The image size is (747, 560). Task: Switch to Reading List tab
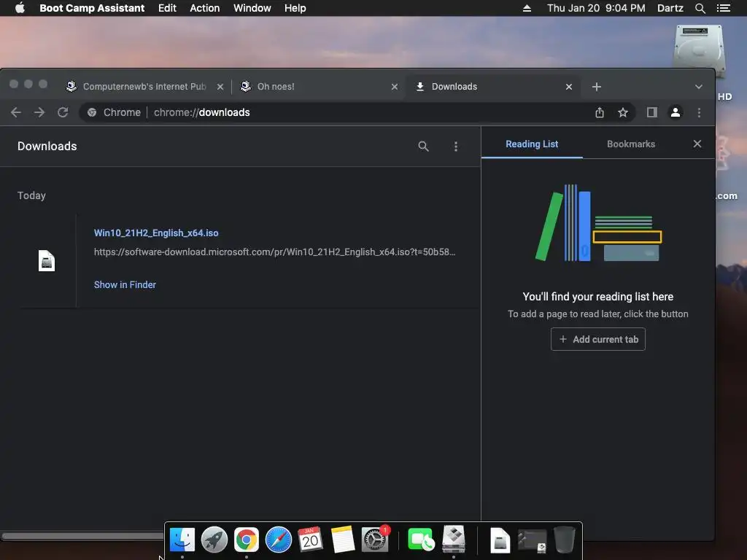[532, 144]
